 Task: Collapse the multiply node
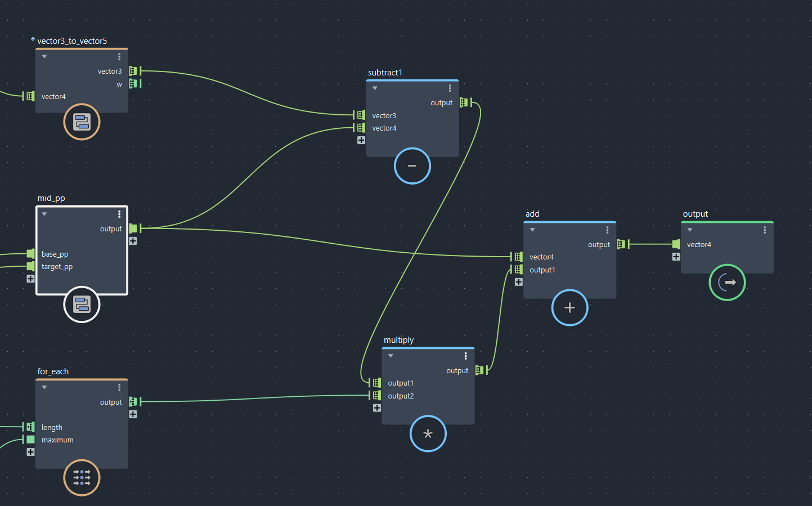pyautogui.click(x=391, y=356)
